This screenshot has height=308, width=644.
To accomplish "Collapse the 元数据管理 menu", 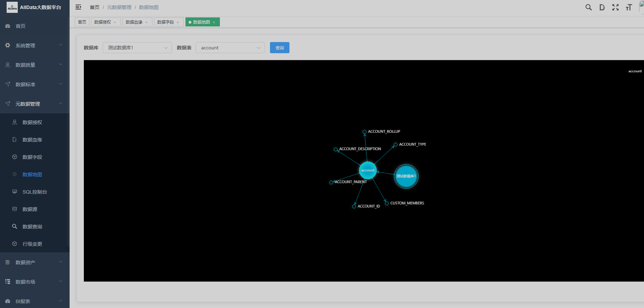I will pos(34,104).
